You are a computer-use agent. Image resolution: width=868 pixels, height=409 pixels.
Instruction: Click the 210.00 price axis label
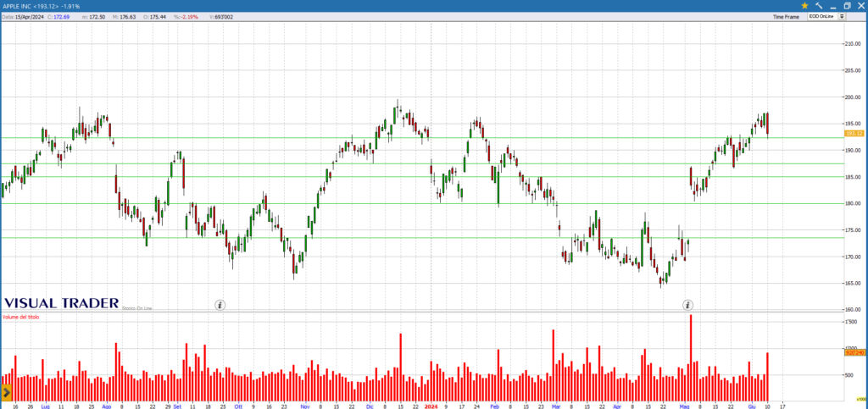[852, 44]
